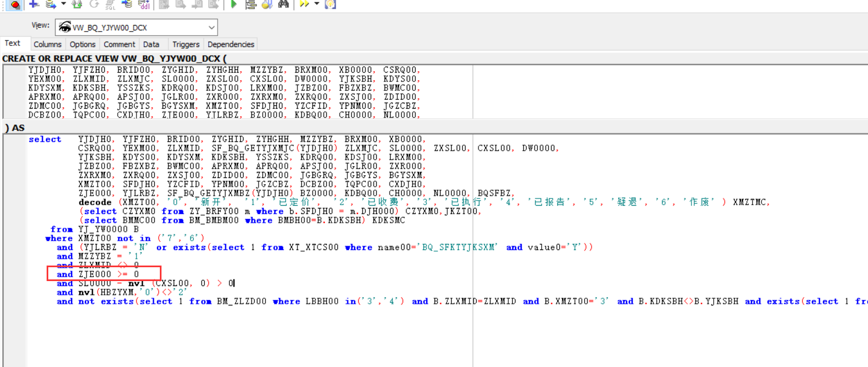Expand the database arrow icon dropdown

[x=63, y=4]
